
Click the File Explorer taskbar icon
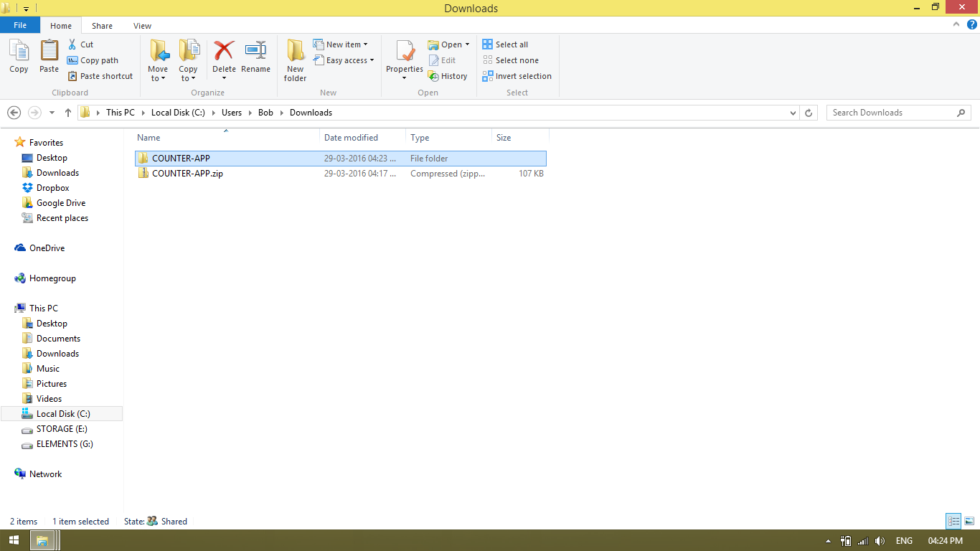click(x=43, y=540)
